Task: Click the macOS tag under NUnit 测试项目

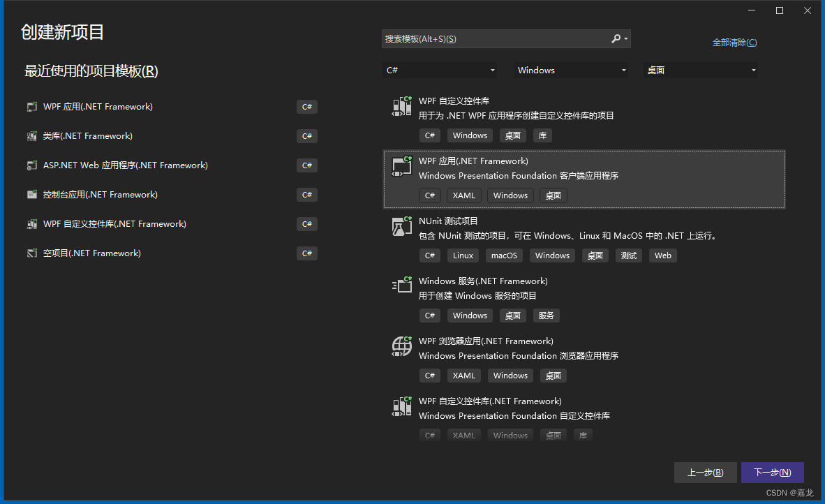Action: click(504, 255)
